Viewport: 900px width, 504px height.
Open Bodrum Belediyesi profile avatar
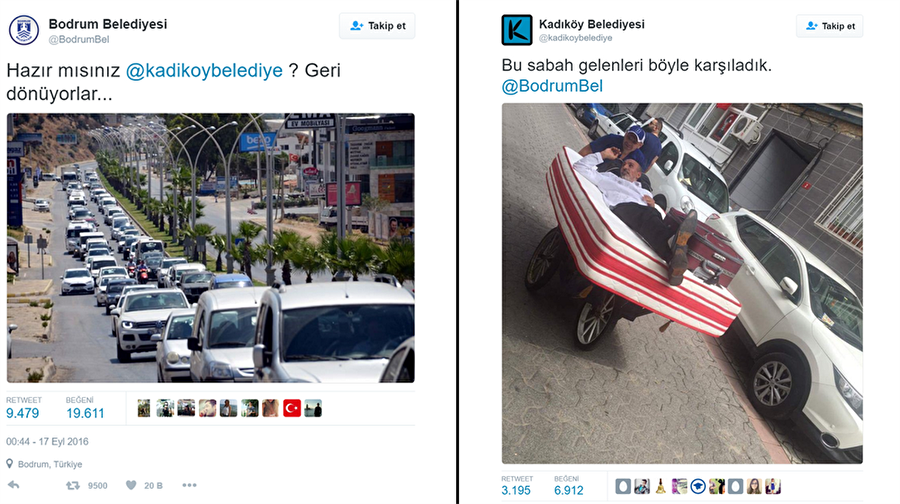pyautogui.click(x=24, y=30)
